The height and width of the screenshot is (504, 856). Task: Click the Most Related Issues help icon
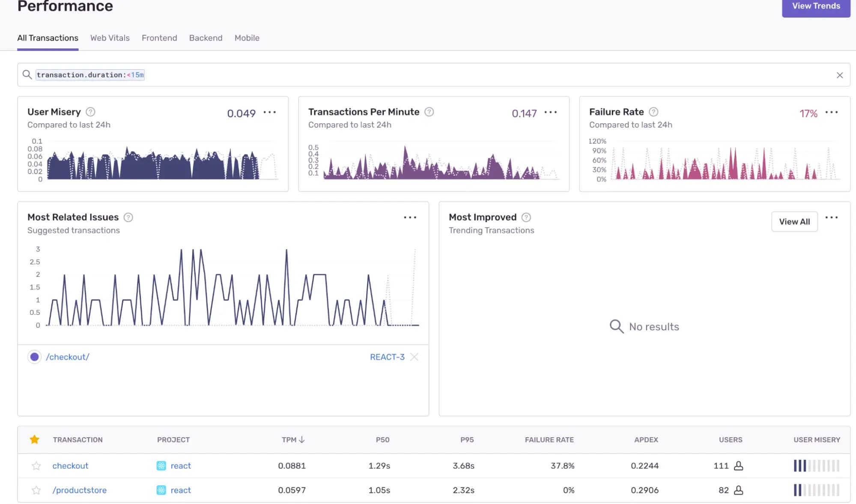point(128,217)
